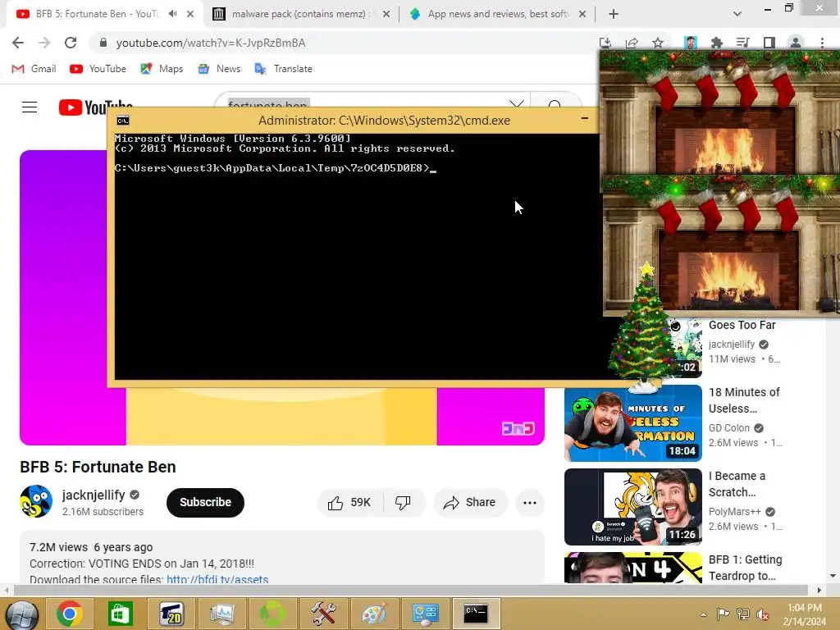Open the Gmail bookmark
Viewport: 840px width, 630px height.
(x=34, y=69)
